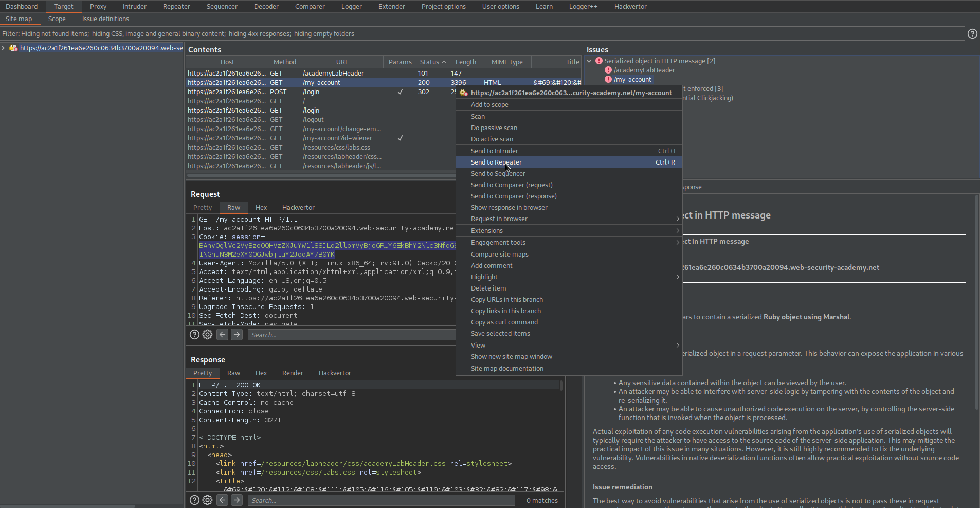Screen dimensions: 980x508
Task: Select Copy as curl command
Action: (569, 322)
